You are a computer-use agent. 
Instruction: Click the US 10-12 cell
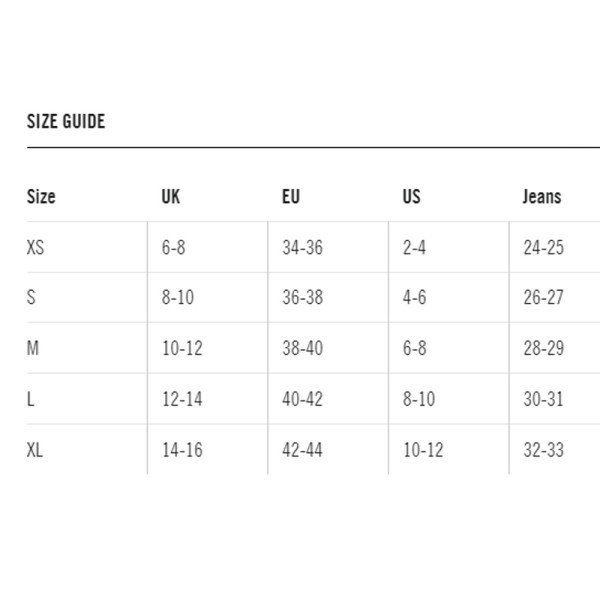(423, 450)
